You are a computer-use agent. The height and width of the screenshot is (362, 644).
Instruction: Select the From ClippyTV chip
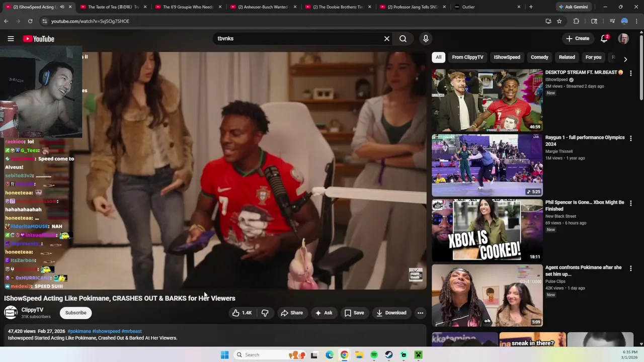coord(467,57)
